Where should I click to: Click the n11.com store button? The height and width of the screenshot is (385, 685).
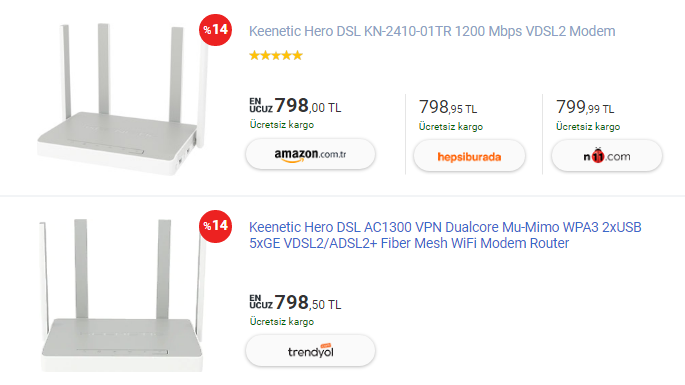point(607,156)
